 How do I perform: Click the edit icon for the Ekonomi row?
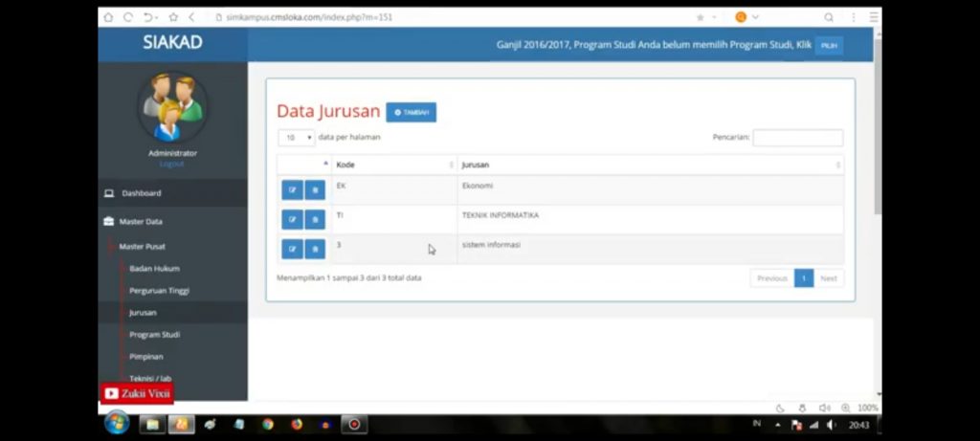click(x=292, y=190)
